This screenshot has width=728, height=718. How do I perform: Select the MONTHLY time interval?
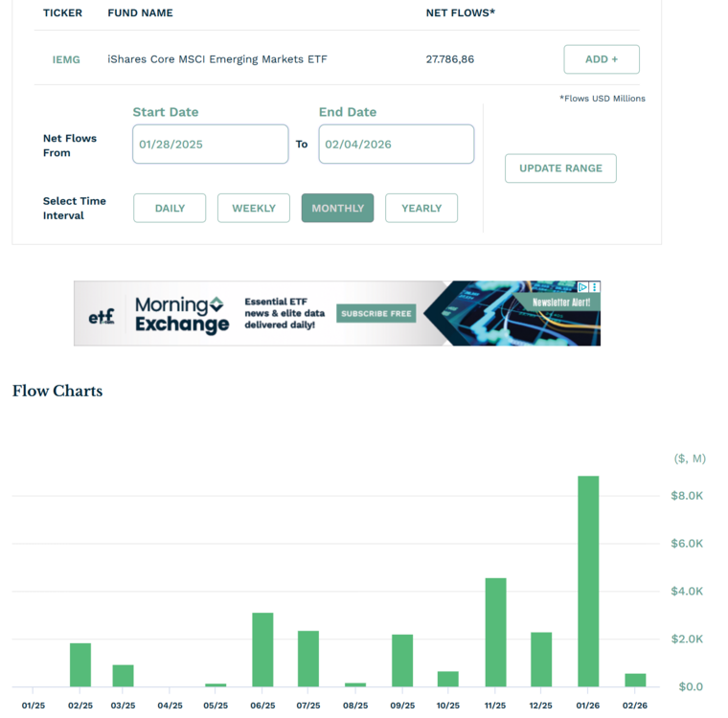point(337,208)
